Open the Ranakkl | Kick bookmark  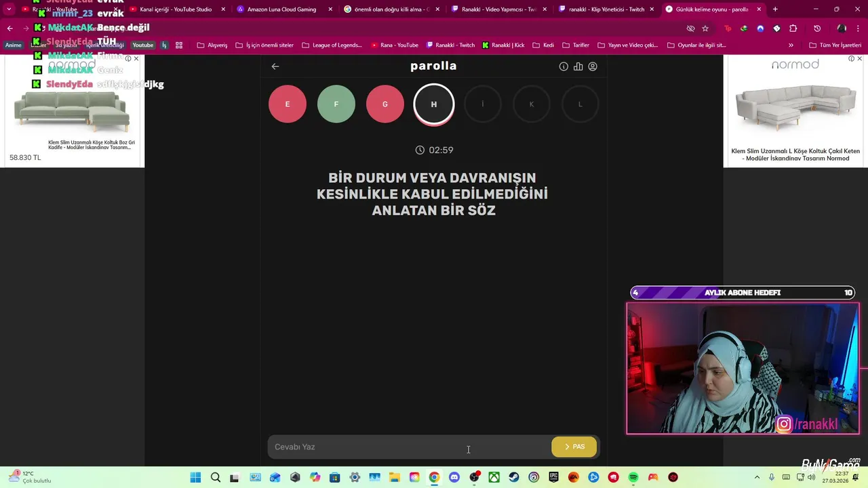pyautogui.click(x=503, y=45)
